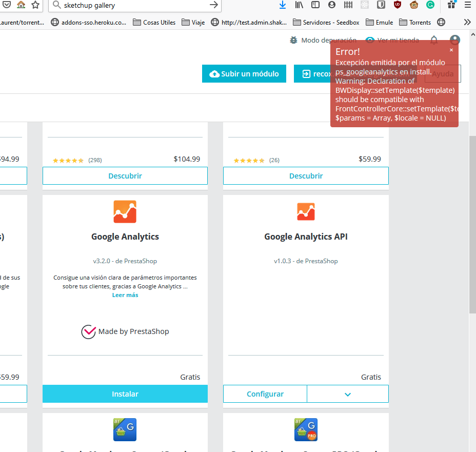Screen dimensions: 476x452
Task: Open the home page icon
Action: click(21, 5)
